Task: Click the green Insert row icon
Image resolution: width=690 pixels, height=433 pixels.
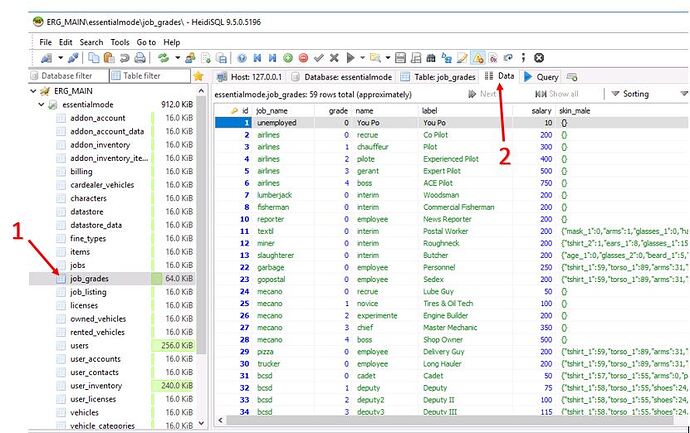Action: click(288, 58)
